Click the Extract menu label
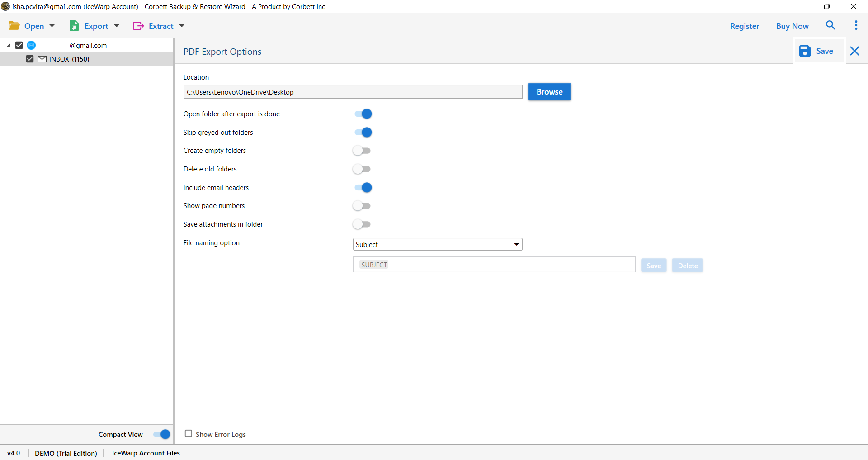This screenshot has height=460, width=868. click(x=161, y=26)
